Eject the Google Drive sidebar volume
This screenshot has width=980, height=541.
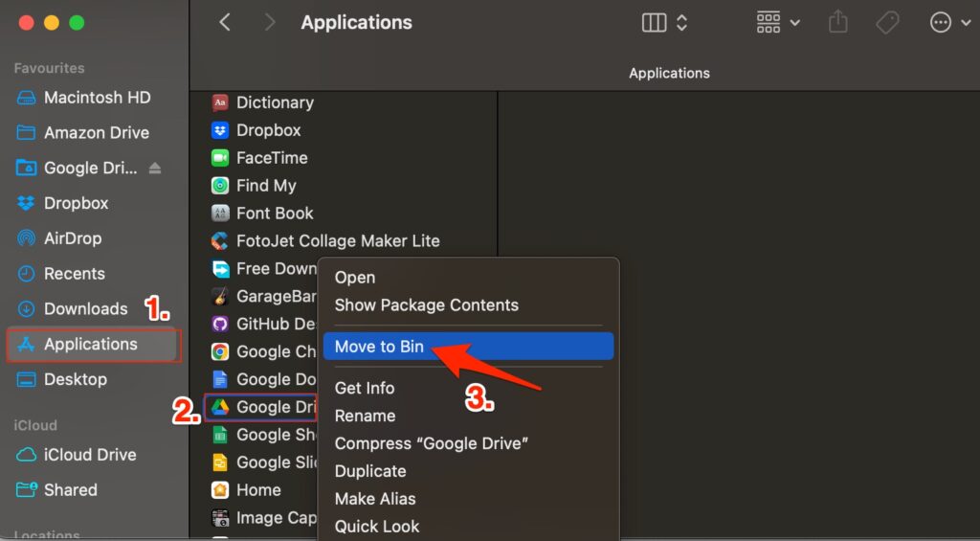pos(155,169)
